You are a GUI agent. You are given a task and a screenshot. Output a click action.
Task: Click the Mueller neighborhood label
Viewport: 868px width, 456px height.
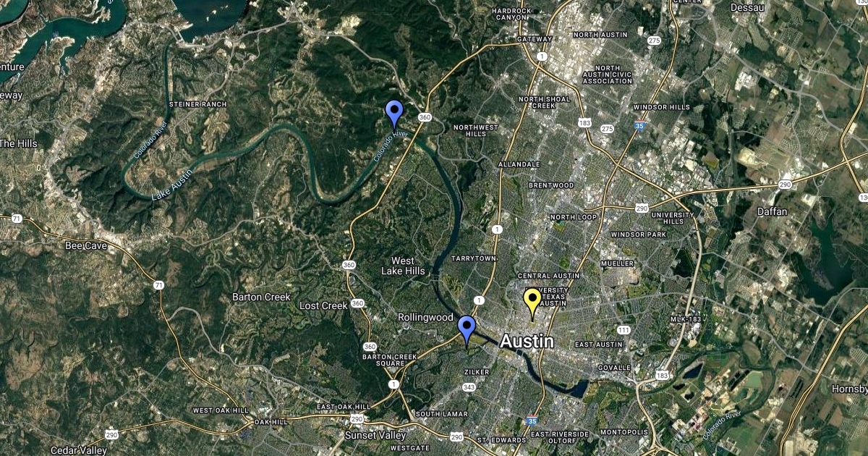618,265
